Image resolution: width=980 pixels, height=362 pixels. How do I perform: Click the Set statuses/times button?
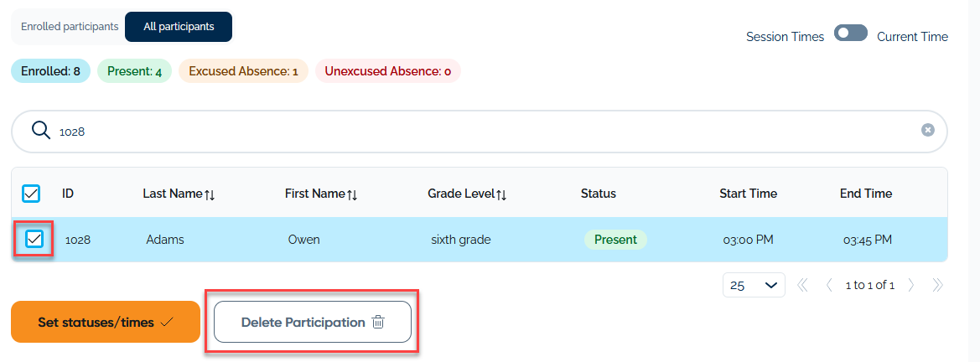(x=106, y=322)
